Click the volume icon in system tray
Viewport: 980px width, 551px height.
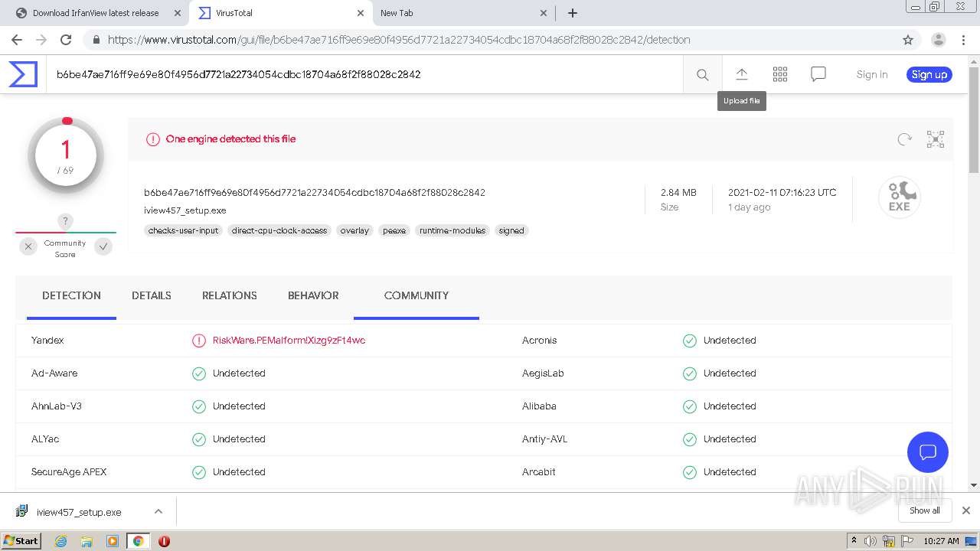(871, 541)
